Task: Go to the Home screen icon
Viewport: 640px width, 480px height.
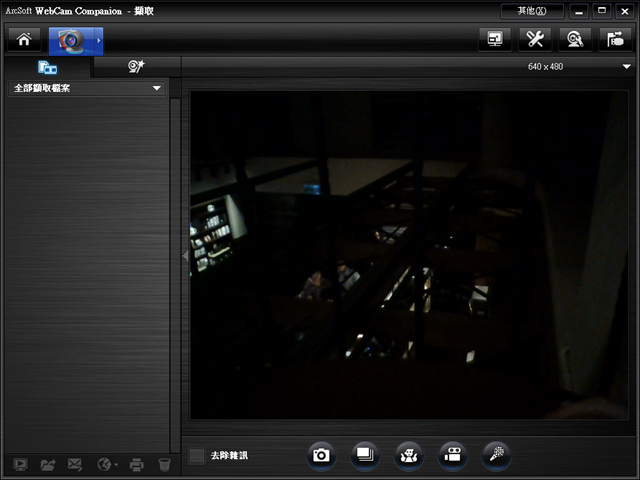Action: tap(24, 40)
